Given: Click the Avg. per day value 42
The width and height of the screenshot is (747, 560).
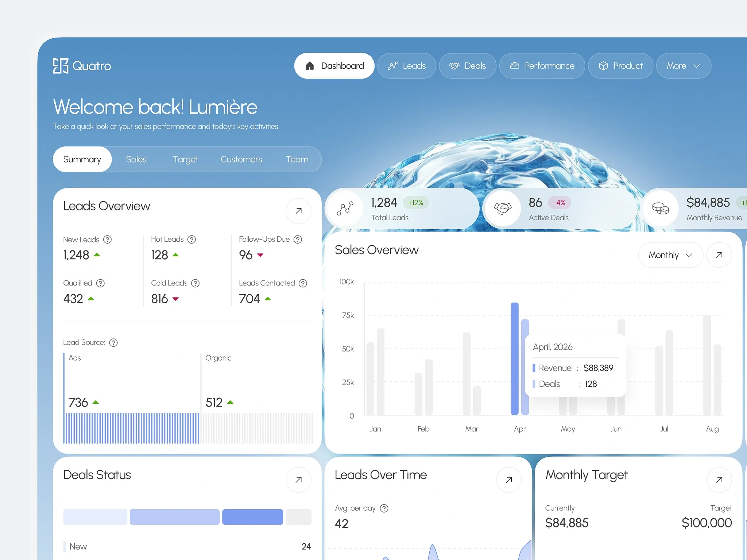Looking at the screenshot, I should [342, 524].
